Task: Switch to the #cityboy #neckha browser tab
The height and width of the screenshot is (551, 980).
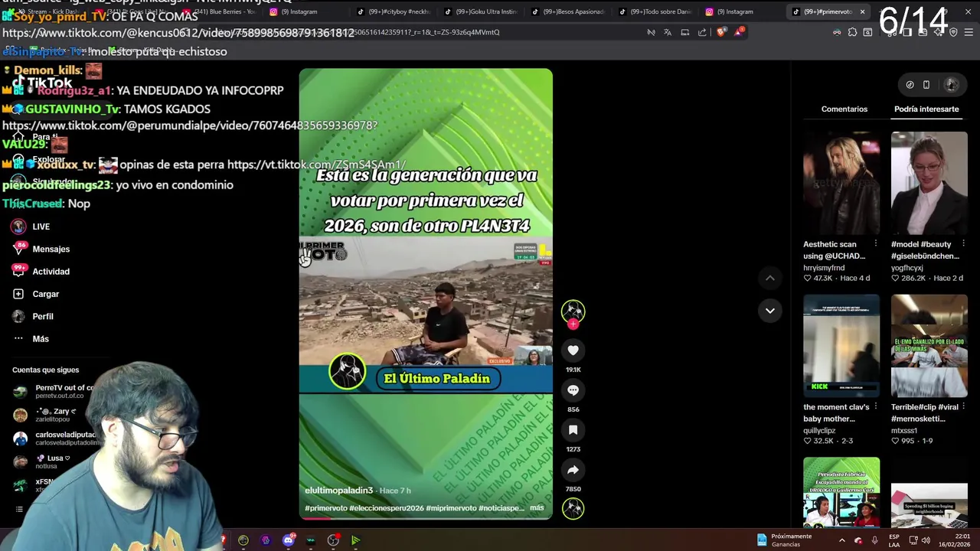Action: (x=394, y=11)
